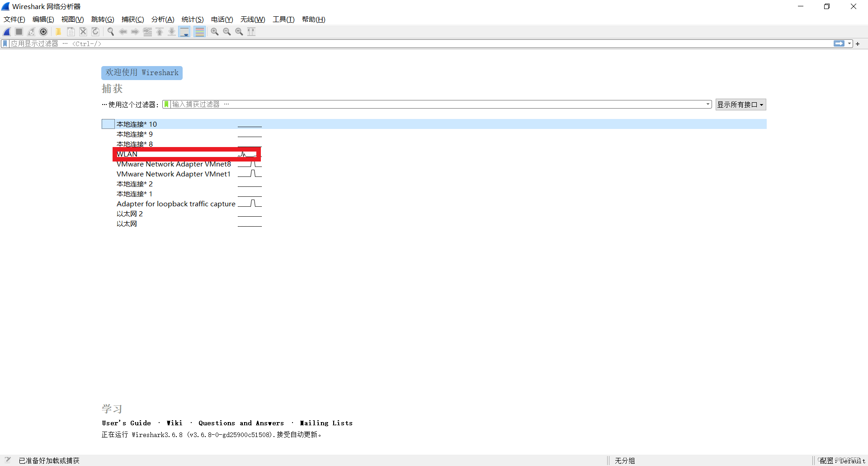This screenshot has height=466, width=868.
Task: Select the 本地连接* 1 interface
Action: click(434, 194)
